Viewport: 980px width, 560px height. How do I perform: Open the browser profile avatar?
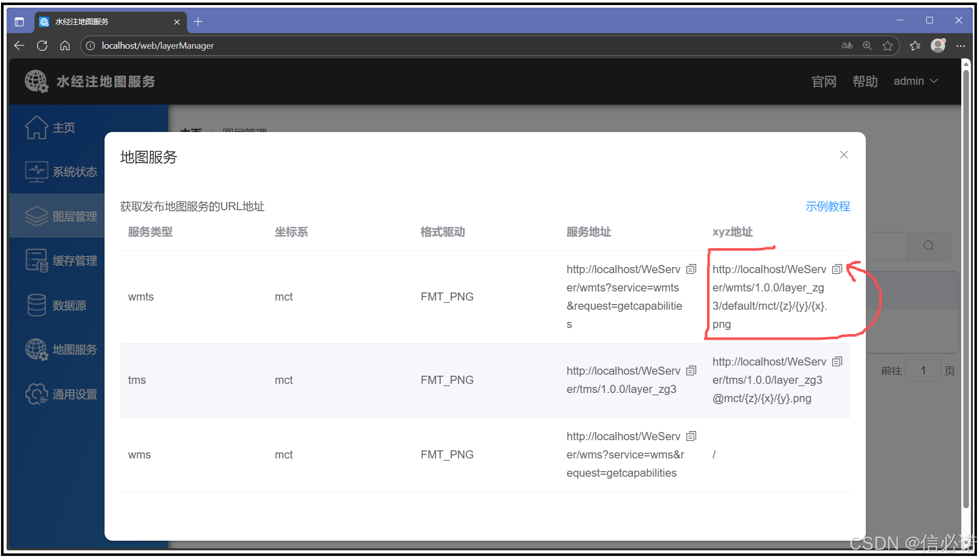click(x=938, y=46)
